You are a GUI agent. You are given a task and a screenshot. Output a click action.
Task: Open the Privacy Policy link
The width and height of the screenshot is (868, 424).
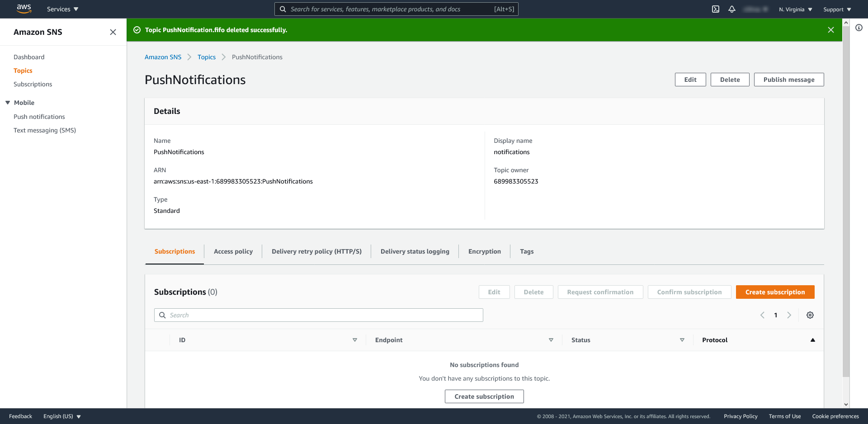click(x=741, y=416)
